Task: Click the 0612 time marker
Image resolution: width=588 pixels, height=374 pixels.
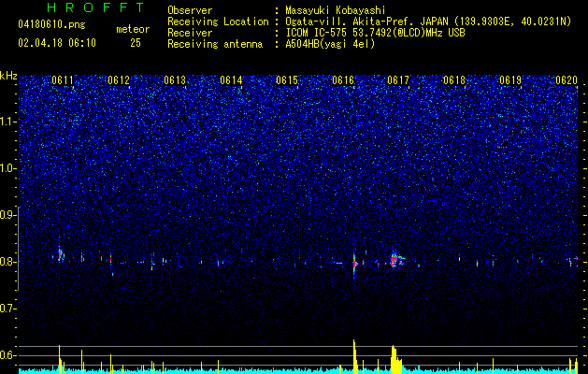Action: point(119,80)
